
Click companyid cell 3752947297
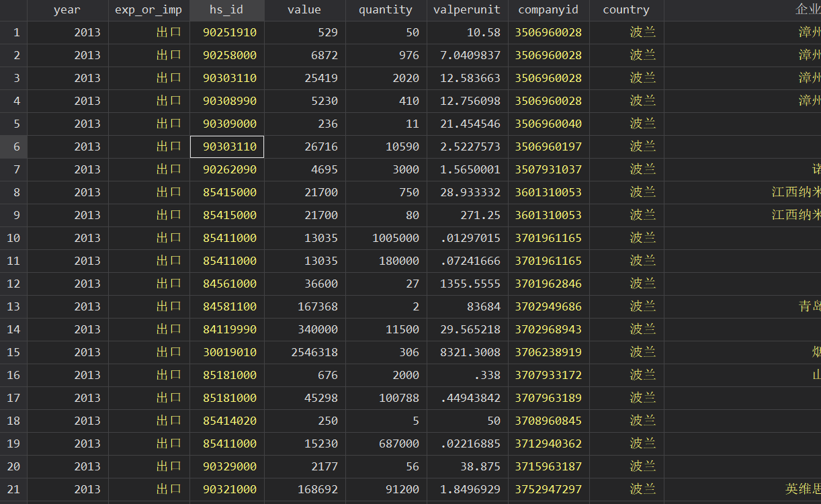pos(548,489)
